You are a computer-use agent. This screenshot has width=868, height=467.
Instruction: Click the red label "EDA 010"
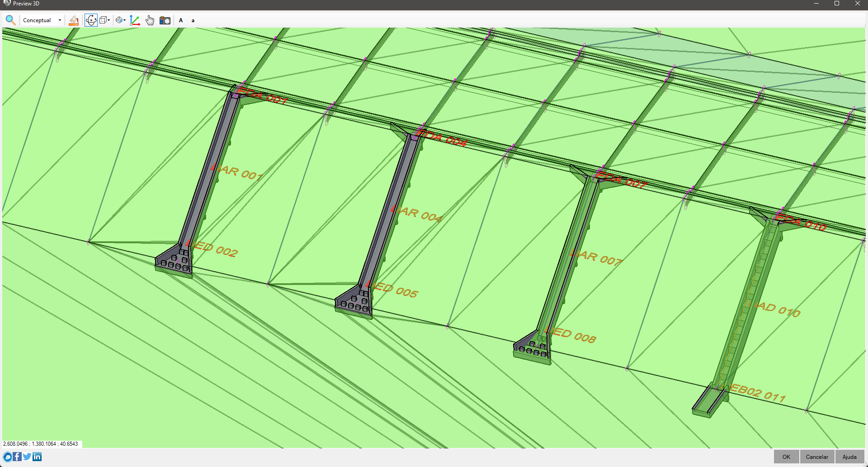[802, 222]
